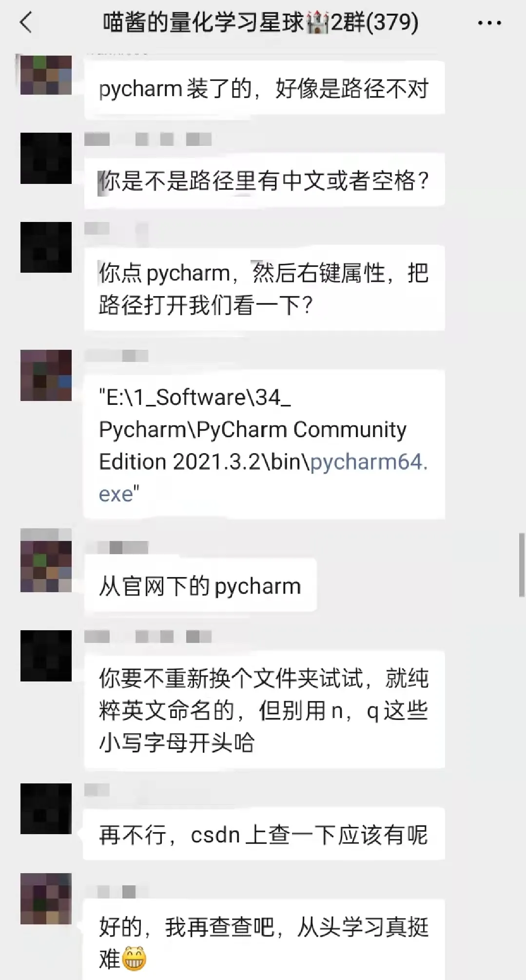Select the message "从官网下的 pycharm"

pos(200,586)
